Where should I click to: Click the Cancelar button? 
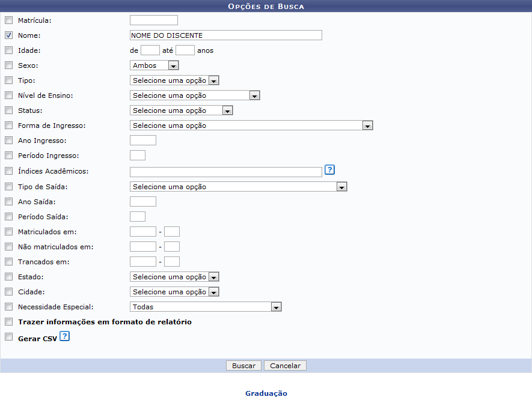(286, 366)
